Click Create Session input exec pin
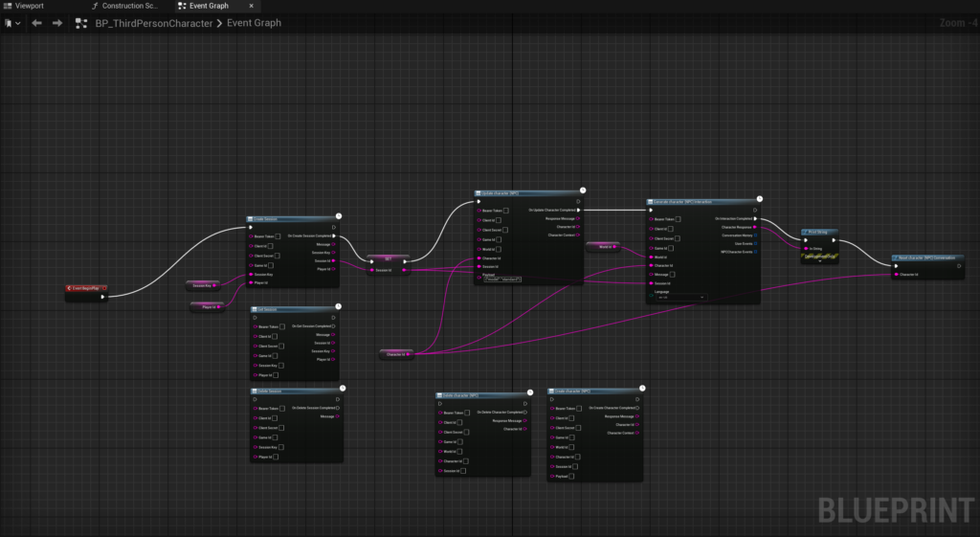 click(x=251, y=228)
